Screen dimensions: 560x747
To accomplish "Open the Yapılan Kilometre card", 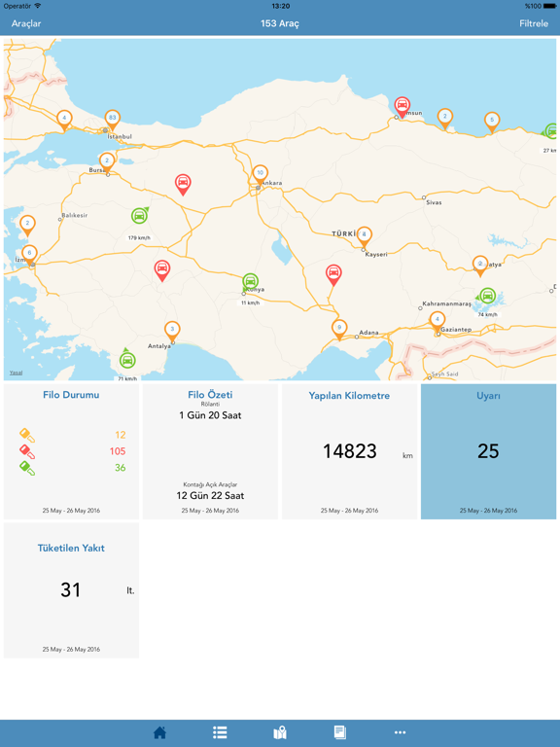I will click(x=349, y=451).
